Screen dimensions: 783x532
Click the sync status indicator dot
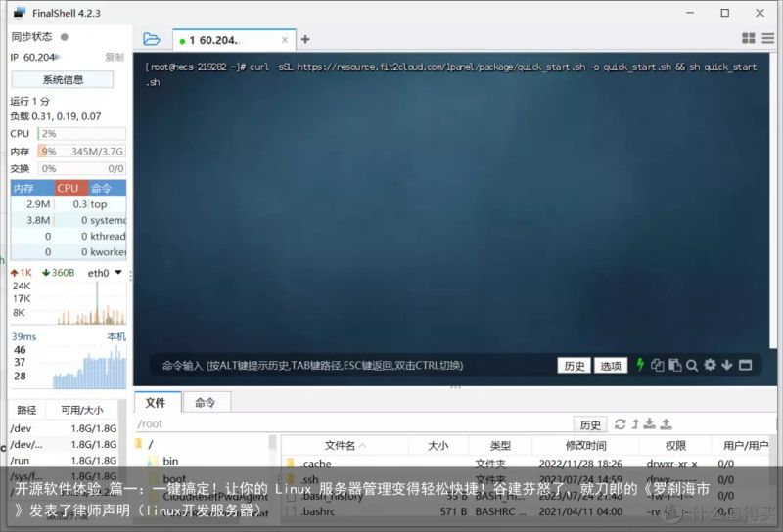64,37
